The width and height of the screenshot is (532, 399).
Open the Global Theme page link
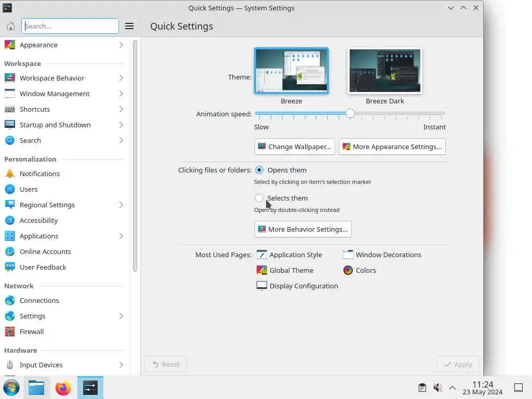coord(285,270)
